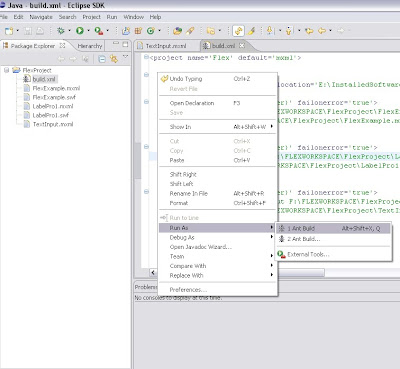Click the yellow marker pen toolbar icon

point(251,31)
